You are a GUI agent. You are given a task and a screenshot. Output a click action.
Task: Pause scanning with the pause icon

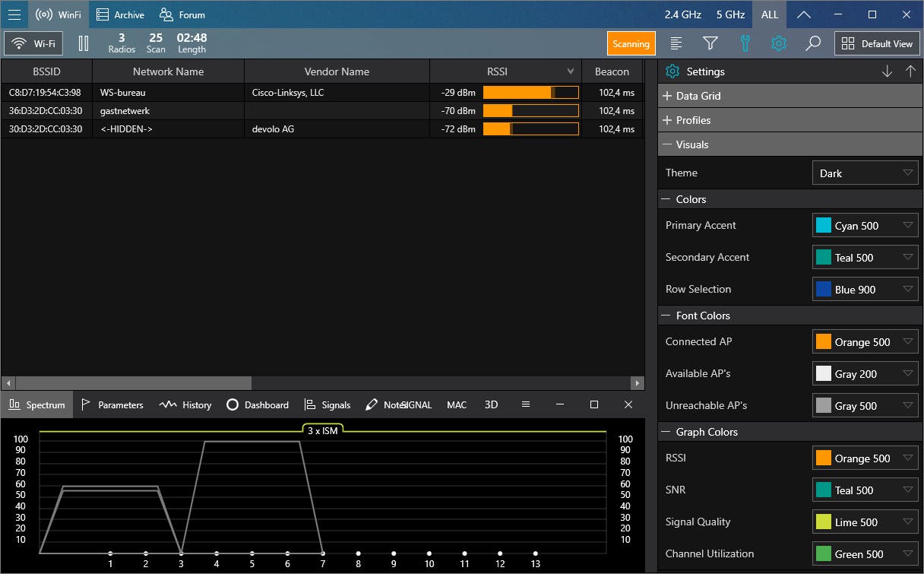click(84, 43)
